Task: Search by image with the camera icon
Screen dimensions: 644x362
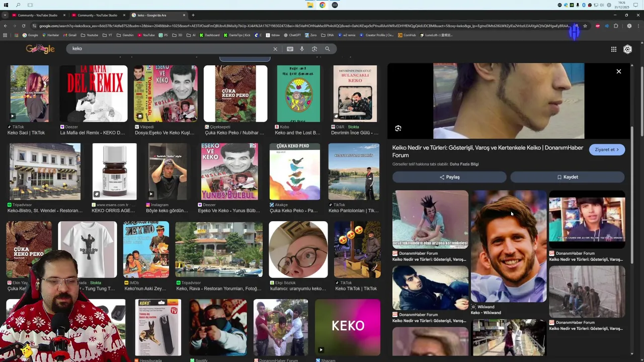Action: point(314,49)
